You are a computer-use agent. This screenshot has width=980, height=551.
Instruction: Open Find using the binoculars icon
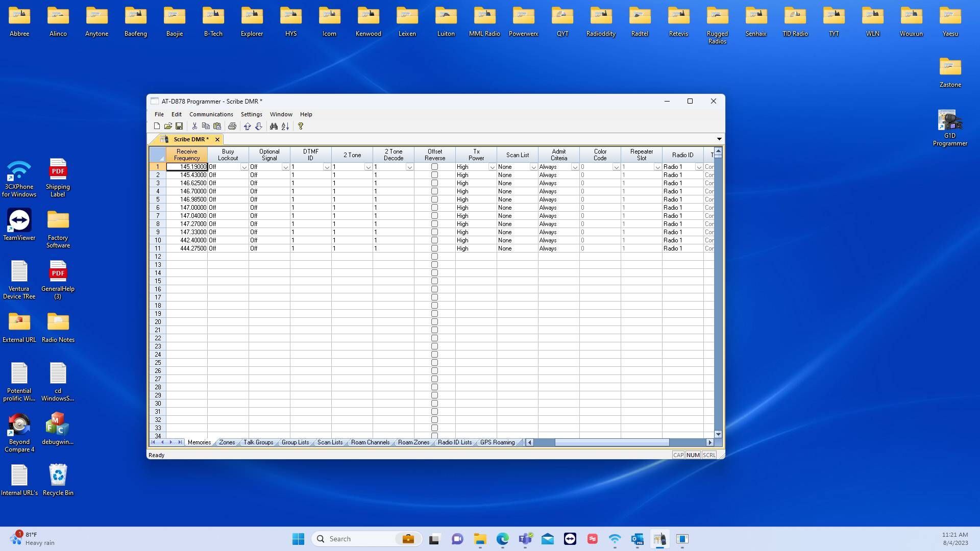(274, 126)
